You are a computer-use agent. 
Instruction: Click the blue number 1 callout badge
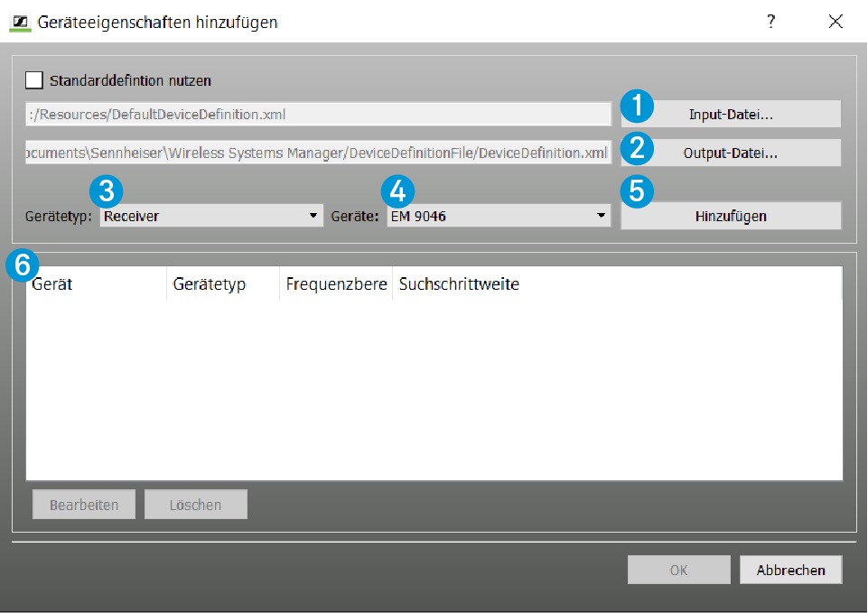pos(637,107)
